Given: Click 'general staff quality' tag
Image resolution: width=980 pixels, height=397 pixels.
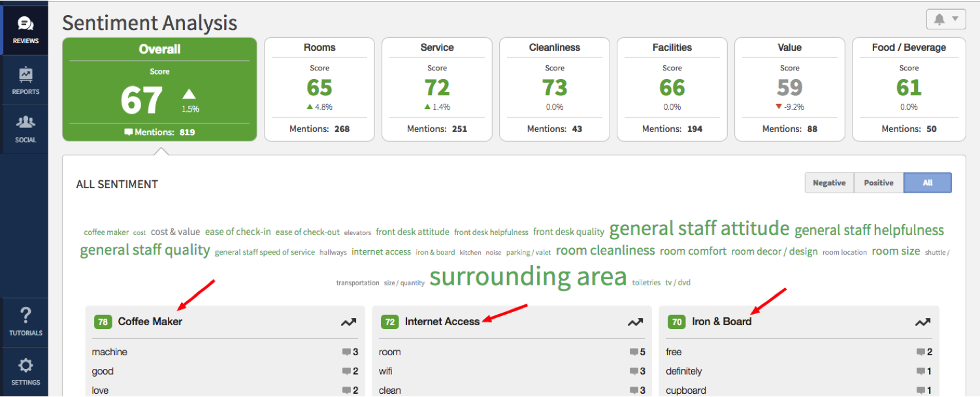Looking at the screenshot, I should [145, 251].
